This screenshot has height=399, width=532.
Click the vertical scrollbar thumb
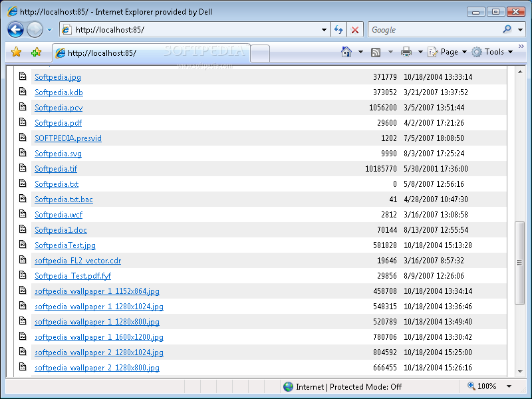click(520, 263)
